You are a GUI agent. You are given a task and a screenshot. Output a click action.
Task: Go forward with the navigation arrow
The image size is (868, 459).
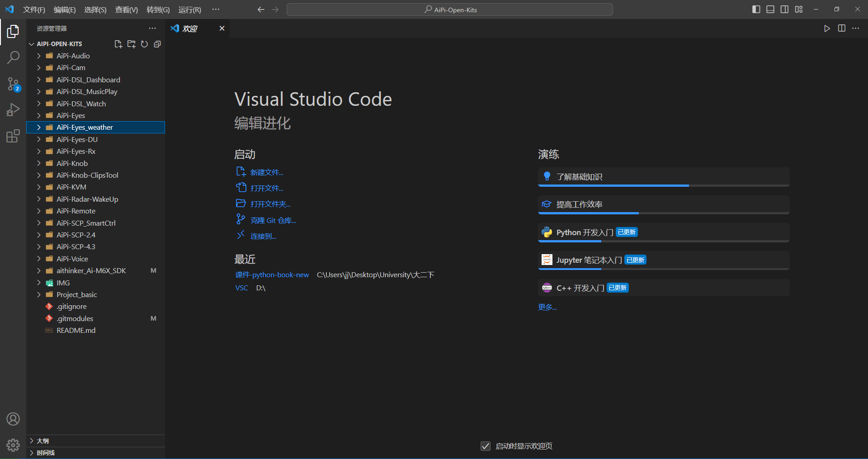(275, 9)
